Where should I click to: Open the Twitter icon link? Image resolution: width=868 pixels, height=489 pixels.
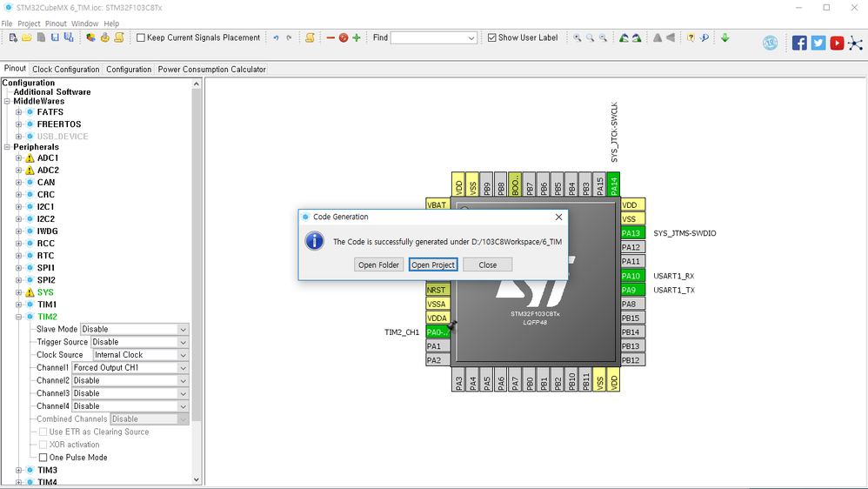click(818, 43)
